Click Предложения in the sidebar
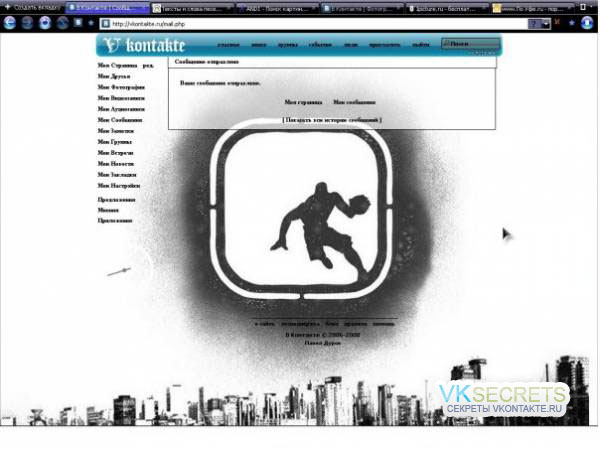This screenshot has height=450, width=600. pos(117,200)
